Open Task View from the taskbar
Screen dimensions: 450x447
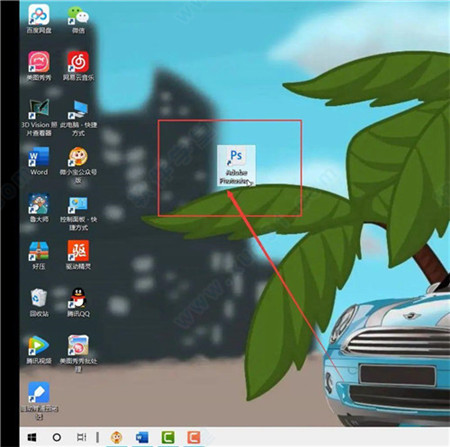pos(81,437)
